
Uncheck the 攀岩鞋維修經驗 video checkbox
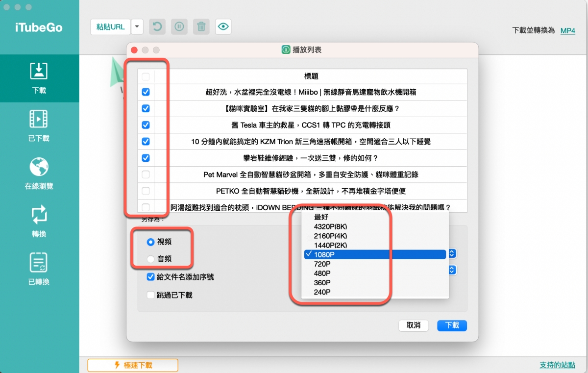146,158
